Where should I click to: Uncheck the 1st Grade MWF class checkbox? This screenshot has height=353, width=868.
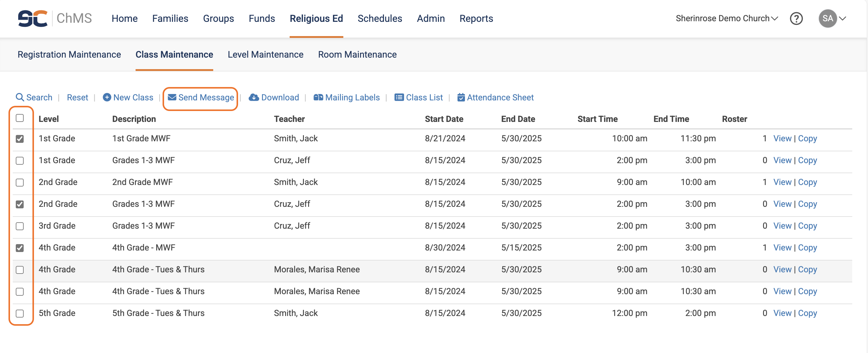click(x=20, y=138)
